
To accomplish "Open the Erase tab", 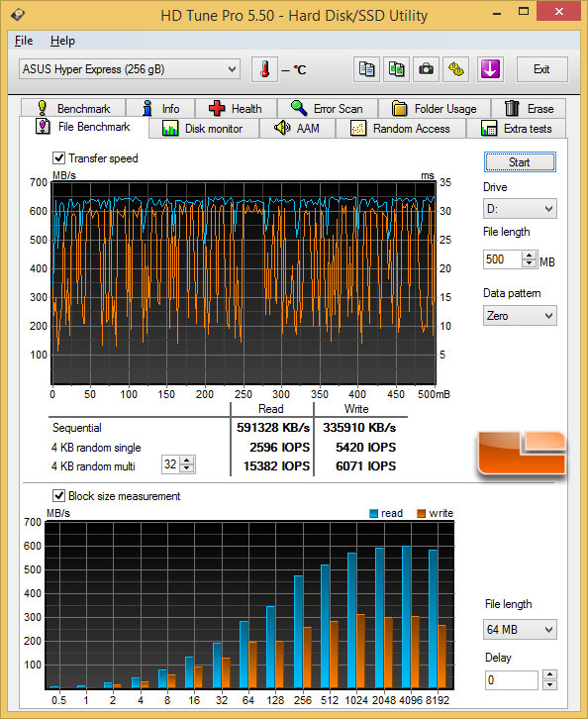I will point(529,109).
